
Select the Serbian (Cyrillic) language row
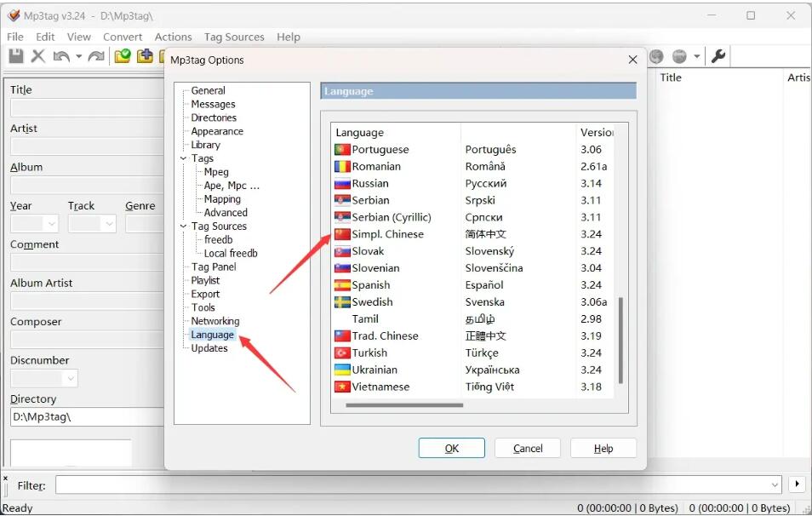pyautogui.click(x=472, y=218)
